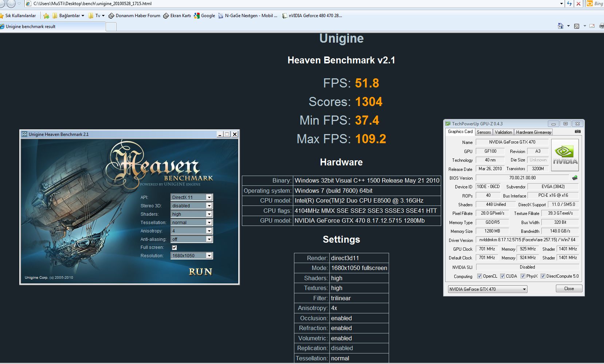Click the Max FPS value 109.2
This screenshot has height=364, width=604.
click(370, 139)
